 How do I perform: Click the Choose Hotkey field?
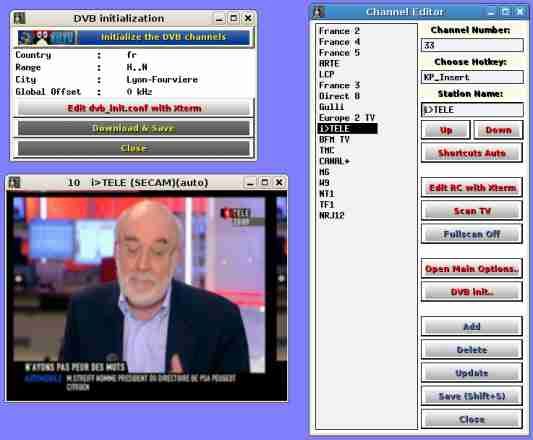[x=472, y=77]
